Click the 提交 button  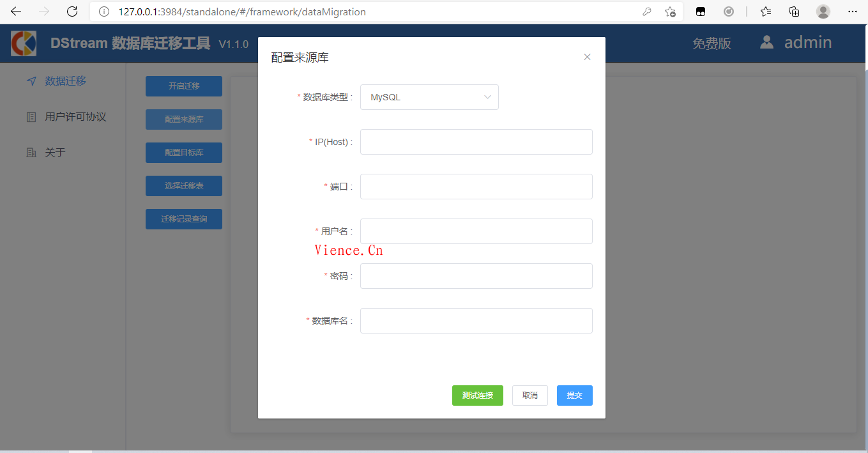point(574,395)
